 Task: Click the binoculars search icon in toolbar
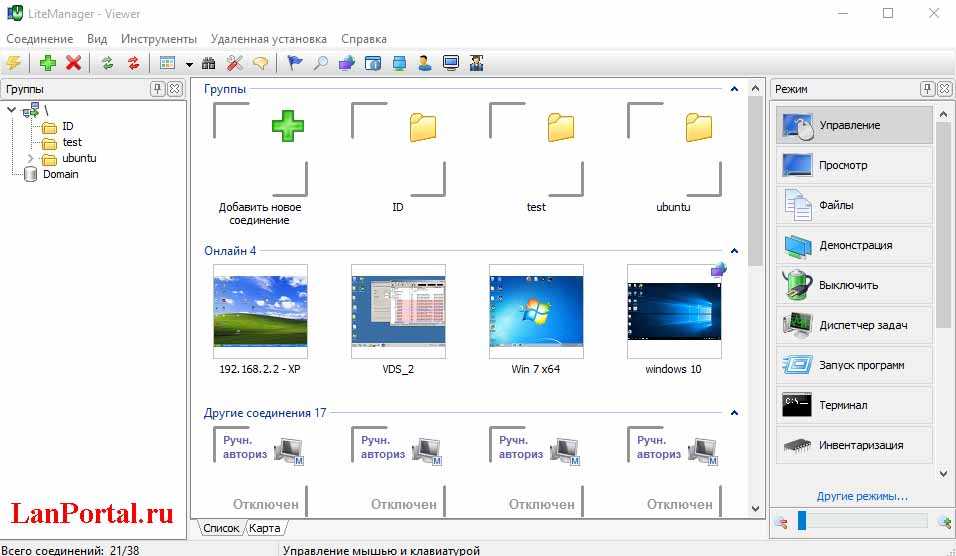pyautogui.click(x=209, y=63)
